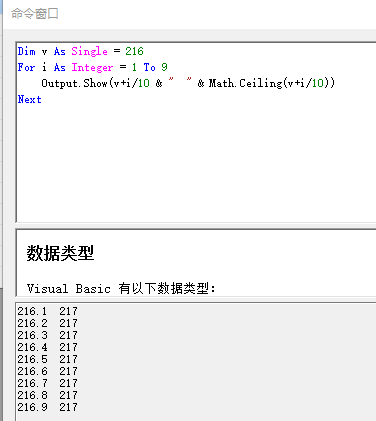The width and height of the screenshot is (376, 421).
Task: Click the 'Single' type keyword in code
Action: pos(89,51)
